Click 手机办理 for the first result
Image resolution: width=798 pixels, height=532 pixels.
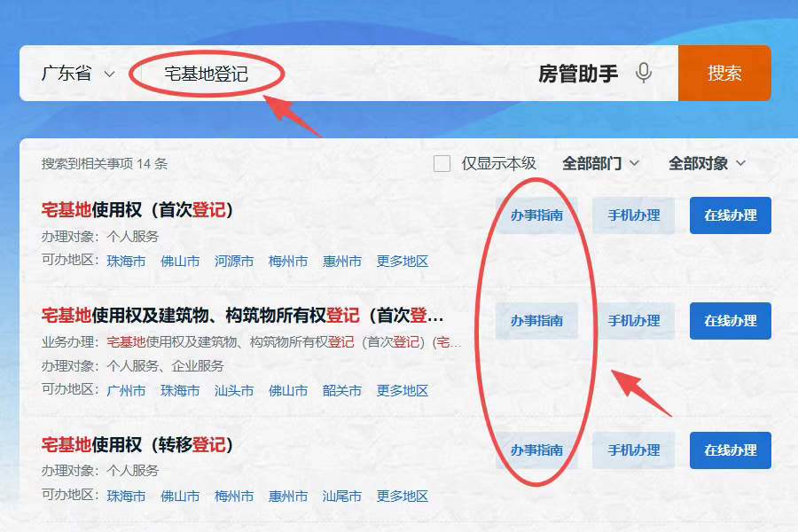(633, 215)
